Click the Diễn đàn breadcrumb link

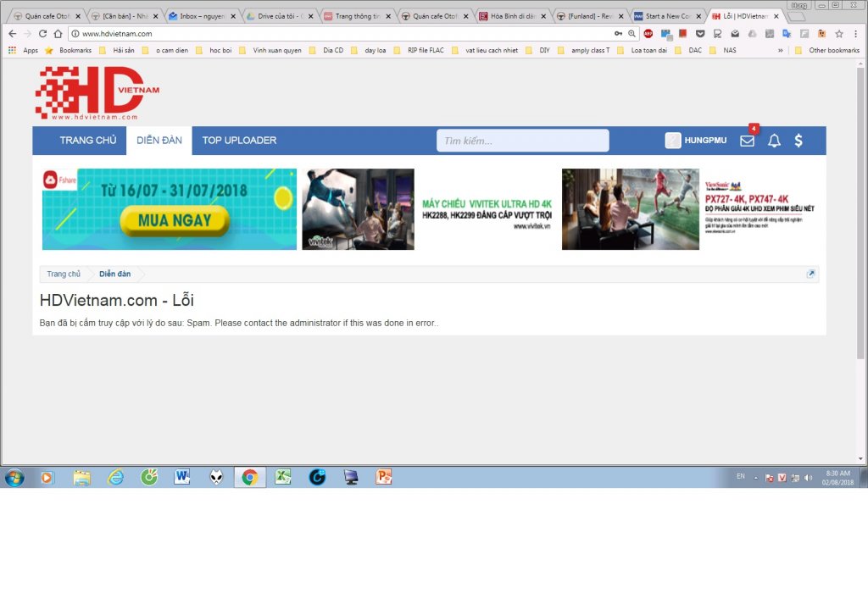click(115, 274)
